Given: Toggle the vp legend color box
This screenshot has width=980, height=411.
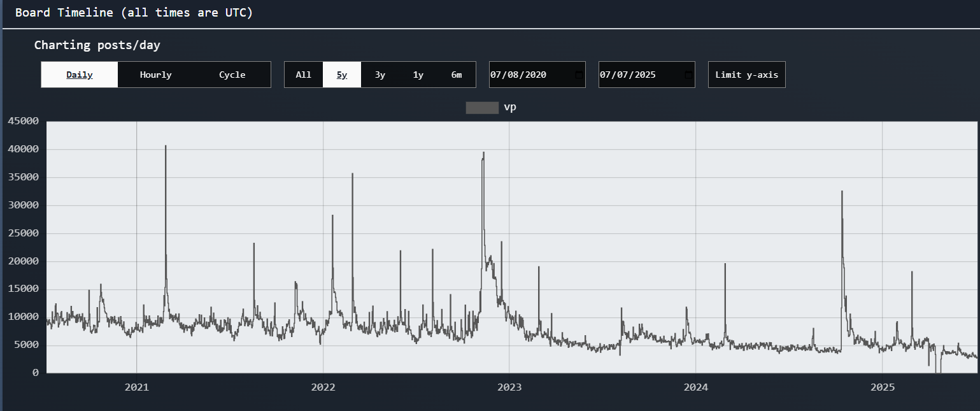Looking at the screenshot, I should tap(482, 108).
